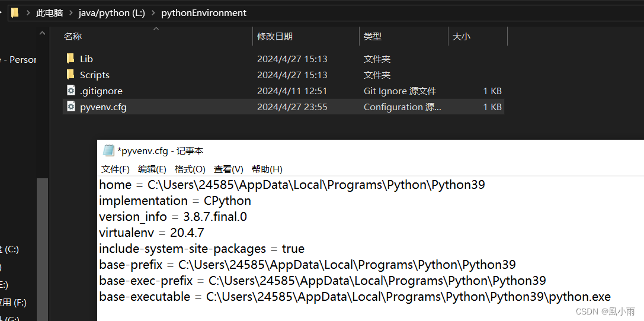The image size is (644, 321).
Task: Expand chevron after java/python (L:) breadcrumb
Action: point(153,13)
